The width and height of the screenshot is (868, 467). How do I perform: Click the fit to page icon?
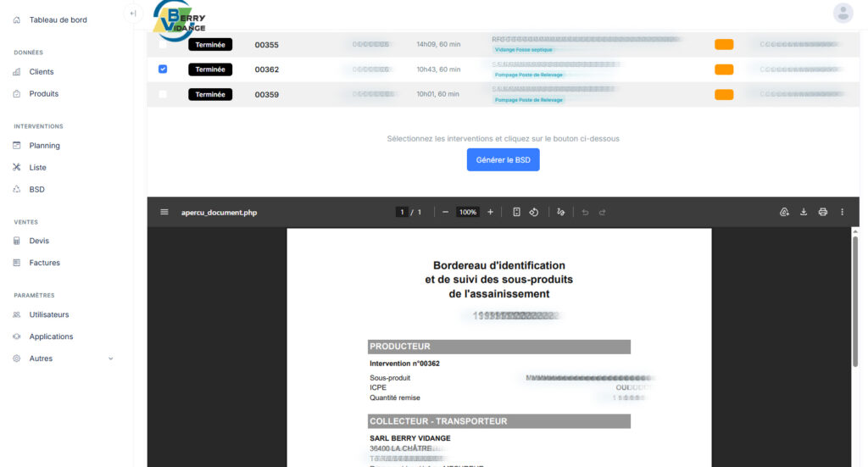[x=516, y=212]
